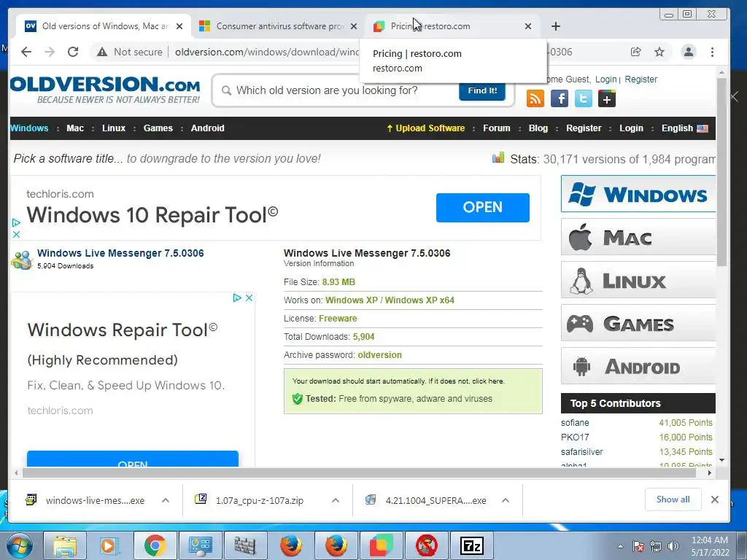
Task: Click the blue OPEN ad button
Action: point(483,208)
